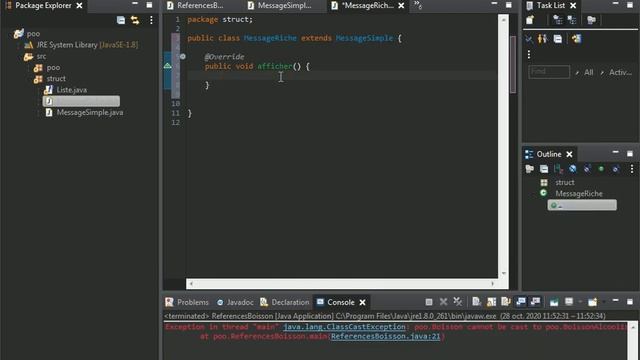Hide completed tasks in Task List
This screenshot has width=640, height=360.
tap(529, 39)
